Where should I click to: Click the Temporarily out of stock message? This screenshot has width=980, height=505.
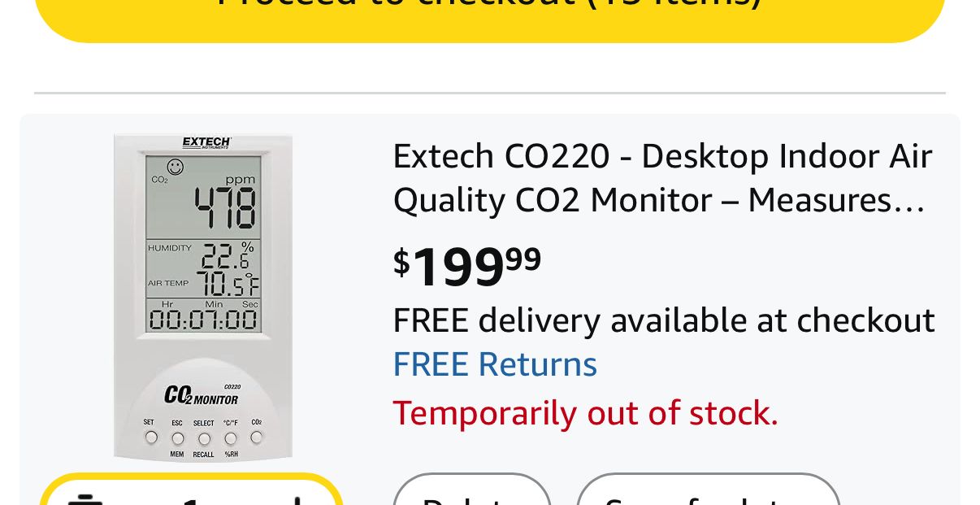[x=585, y=413]
